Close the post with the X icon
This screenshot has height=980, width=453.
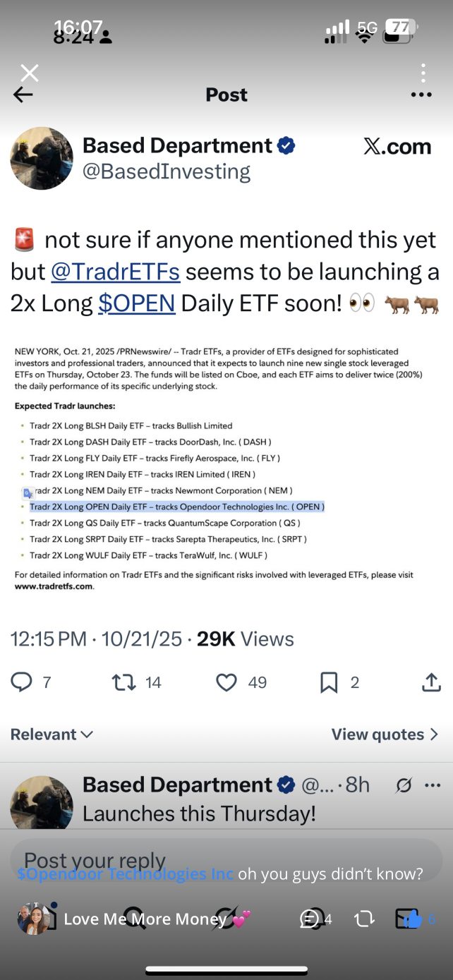tap(30, 72)
